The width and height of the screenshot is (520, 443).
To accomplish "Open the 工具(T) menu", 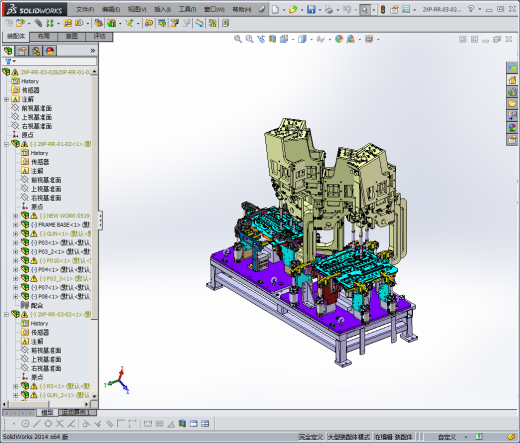I will 187,9.
